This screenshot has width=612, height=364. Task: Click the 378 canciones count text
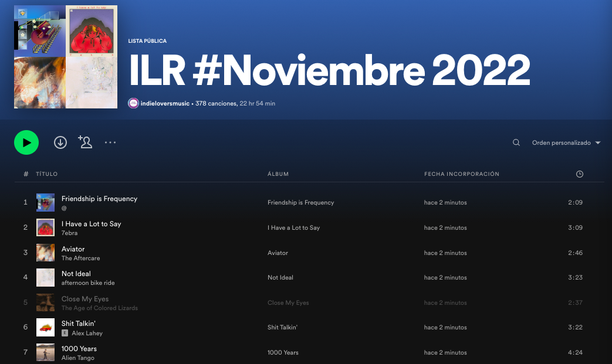click(x=217, y=103)
